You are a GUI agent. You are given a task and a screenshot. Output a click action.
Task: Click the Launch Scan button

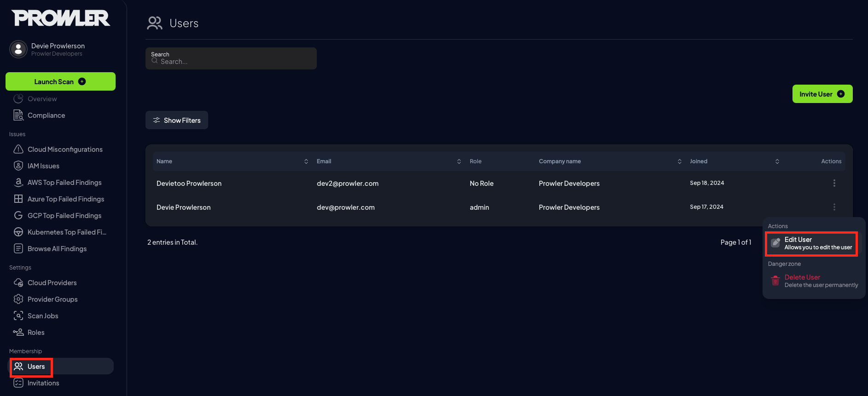point(60,81)
